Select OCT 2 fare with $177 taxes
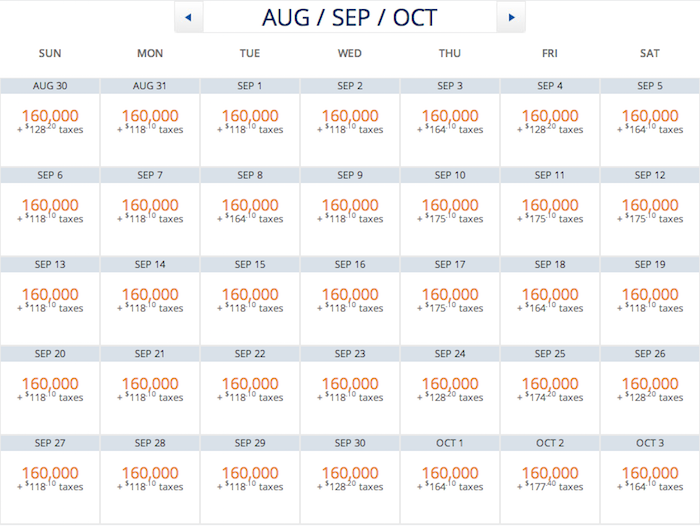 550,480
